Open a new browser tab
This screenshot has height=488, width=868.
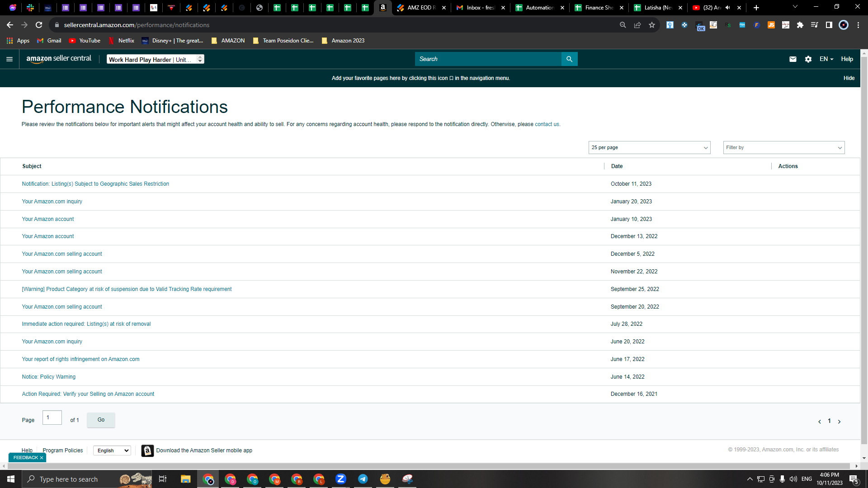pyautogui.click(x=756, y=8)
